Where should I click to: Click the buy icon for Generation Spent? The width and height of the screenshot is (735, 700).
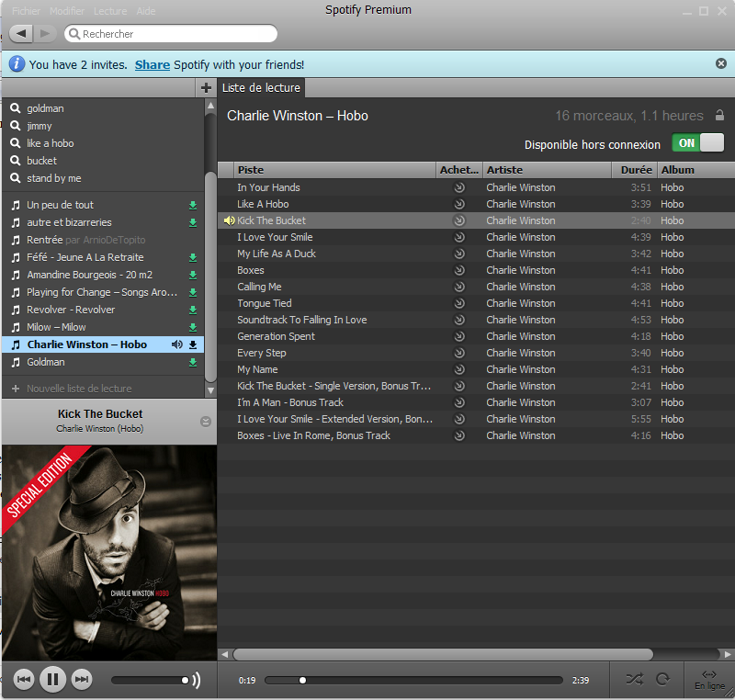point(459,336)
